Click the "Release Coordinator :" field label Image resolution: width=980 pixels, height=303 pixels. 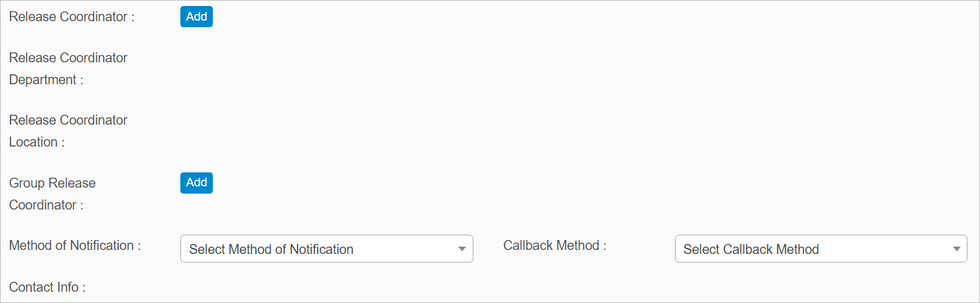tap(72, 17)
